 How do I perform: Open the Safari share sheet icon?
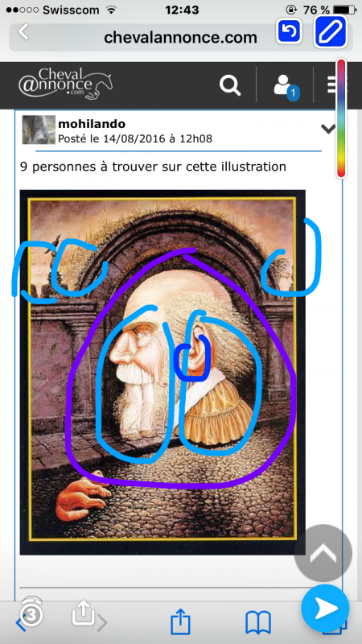pyautogui.click(x=180, y=621)
